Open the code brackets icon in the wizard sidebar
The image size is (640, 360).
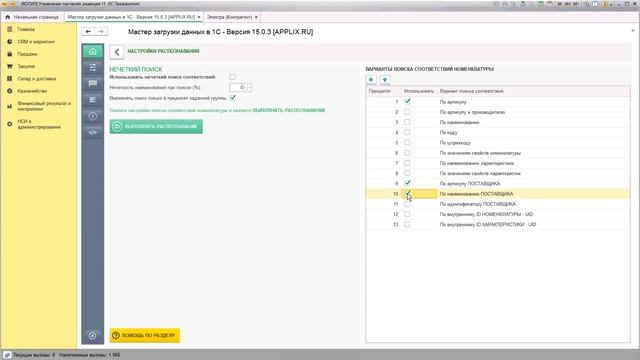pos(93,132)
